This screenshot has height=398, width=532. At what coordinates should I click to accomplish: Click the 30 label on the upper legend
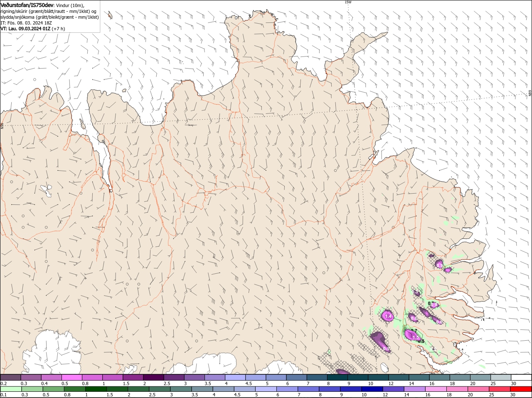coord(514,383)
